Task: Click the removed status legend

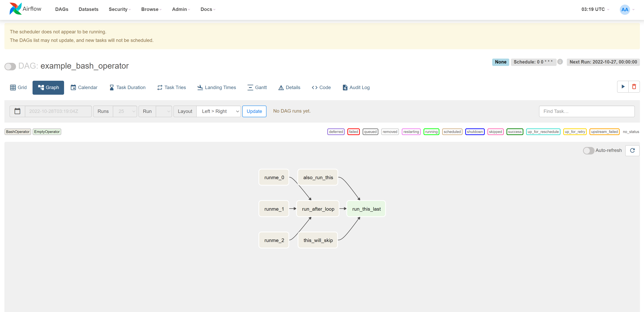Action: click(x=390, y=132)
